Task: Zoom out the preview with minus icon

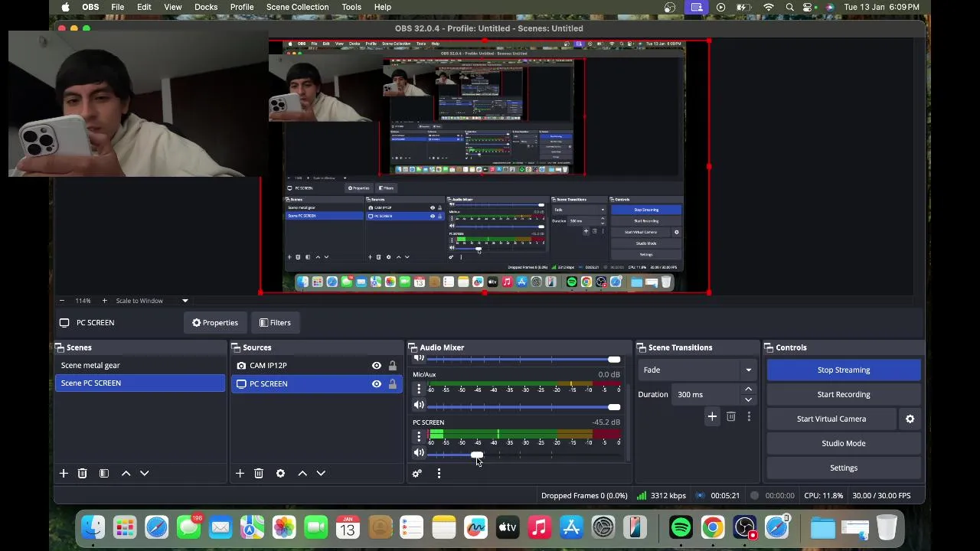Action: [x=62, y=301]
